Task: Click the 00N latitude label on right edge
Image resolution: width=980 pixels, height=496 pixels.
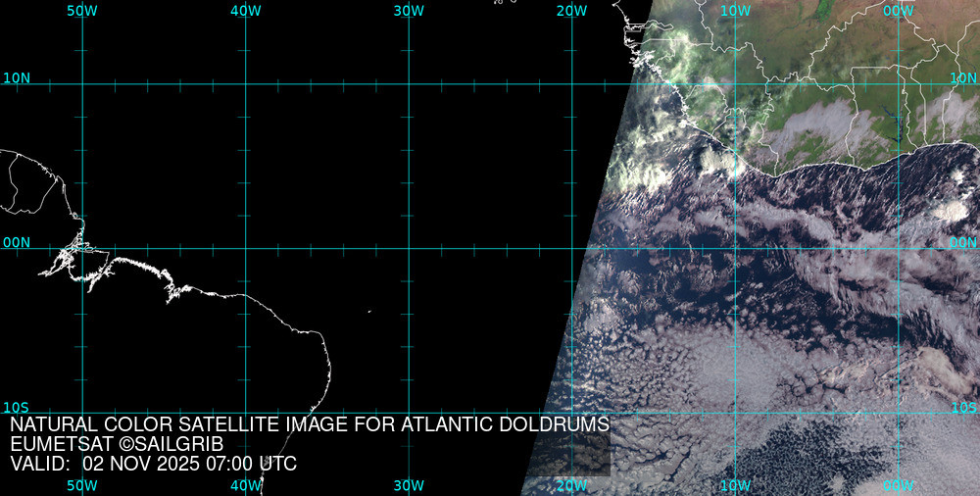Action: [964, 242]
